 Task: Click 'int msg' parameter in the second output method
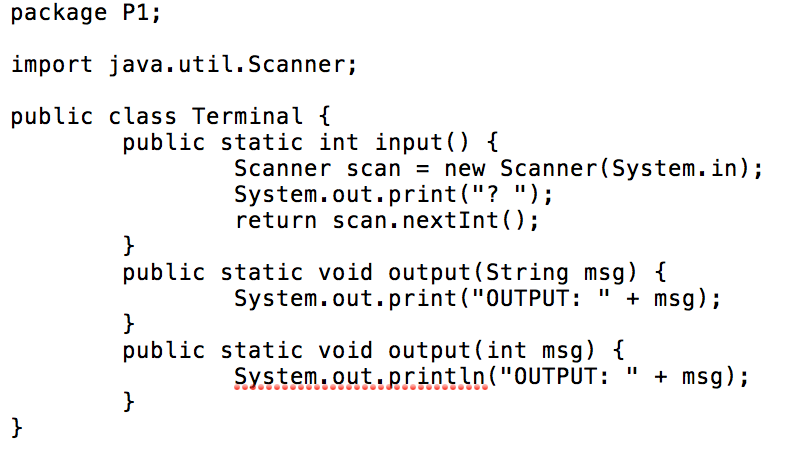[x=534, y=351]
